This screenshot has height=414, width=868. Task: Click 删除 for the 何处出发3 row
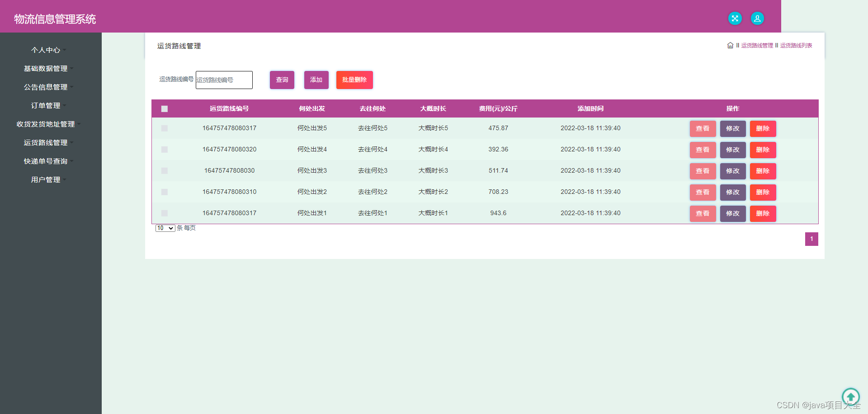pyautogui.click(x=763, y=171)
